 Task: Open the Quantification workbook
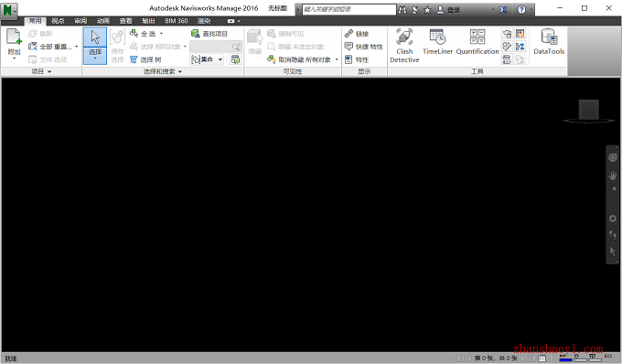pyautogui.click(x=477, y=42)
